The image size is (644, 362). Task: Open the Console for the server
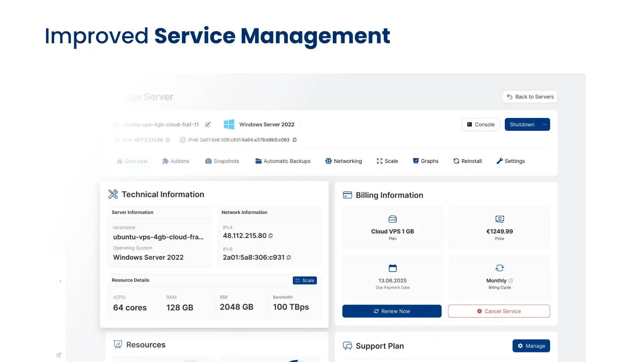pyautogui.click(x=481, y=124)
